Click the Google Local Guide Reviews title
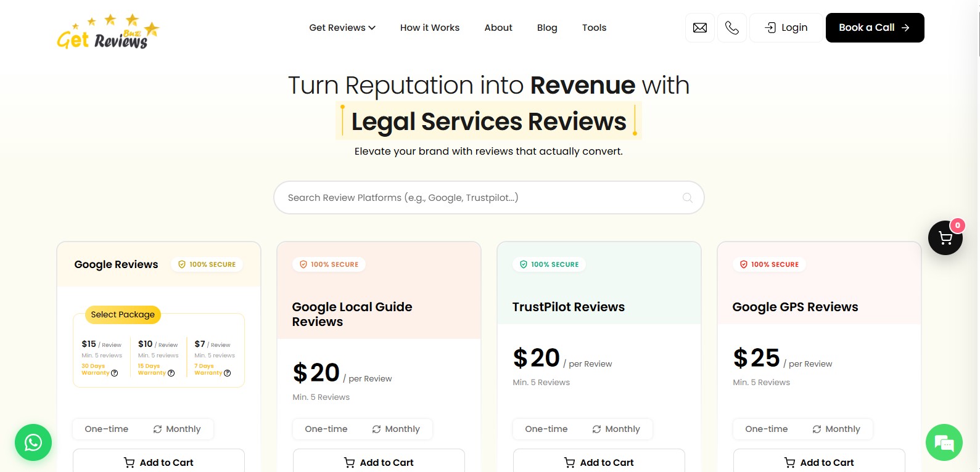Viewport: 980px width, 472px height. pos(352,314)
